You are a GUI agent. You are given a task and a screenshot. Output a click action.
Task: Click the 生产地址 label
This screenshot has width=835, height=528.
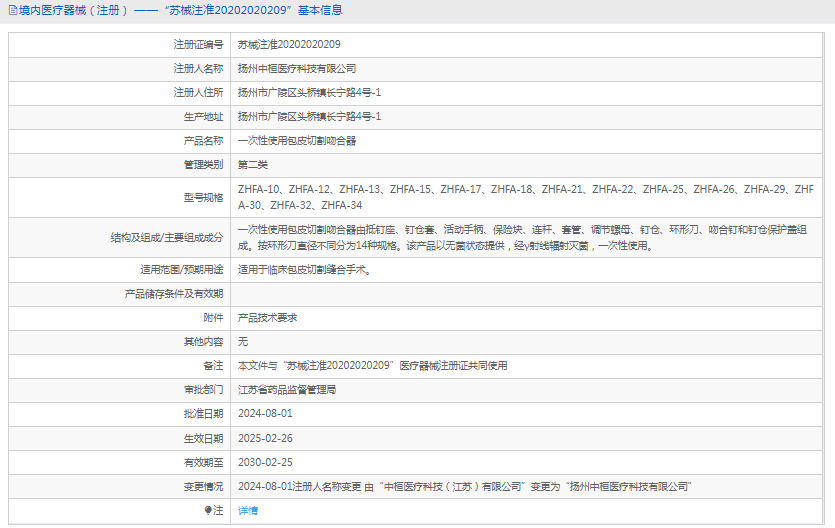203,117
